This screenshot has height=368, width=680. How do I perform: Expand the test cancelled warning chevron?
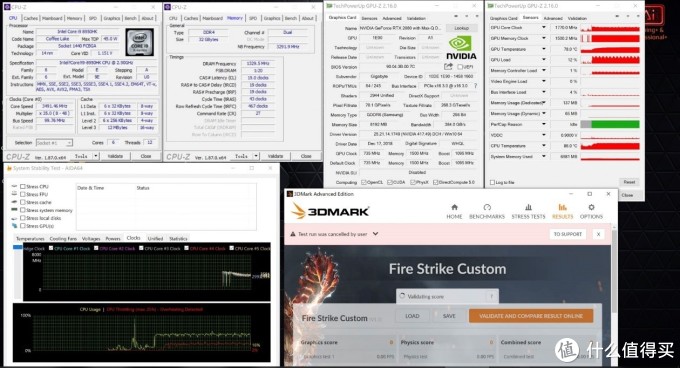pyautogui.click(x=376, y=234)
